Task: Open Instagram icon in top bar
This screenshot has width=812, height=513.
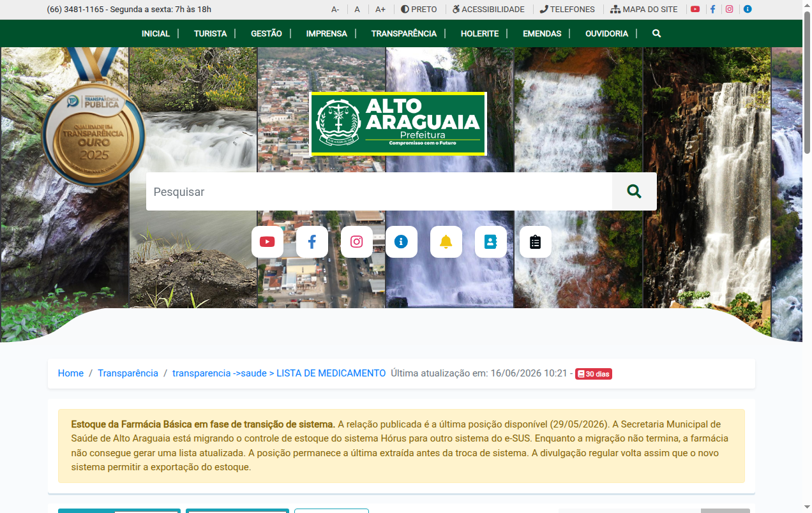Action: pos(730,10)
